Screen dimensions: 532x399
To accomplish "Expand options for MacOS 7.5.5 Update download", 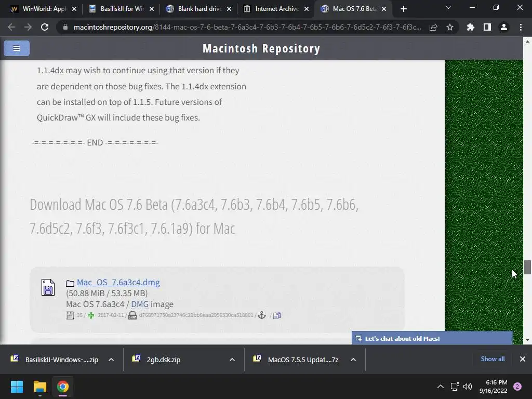I will coord(353,360).
